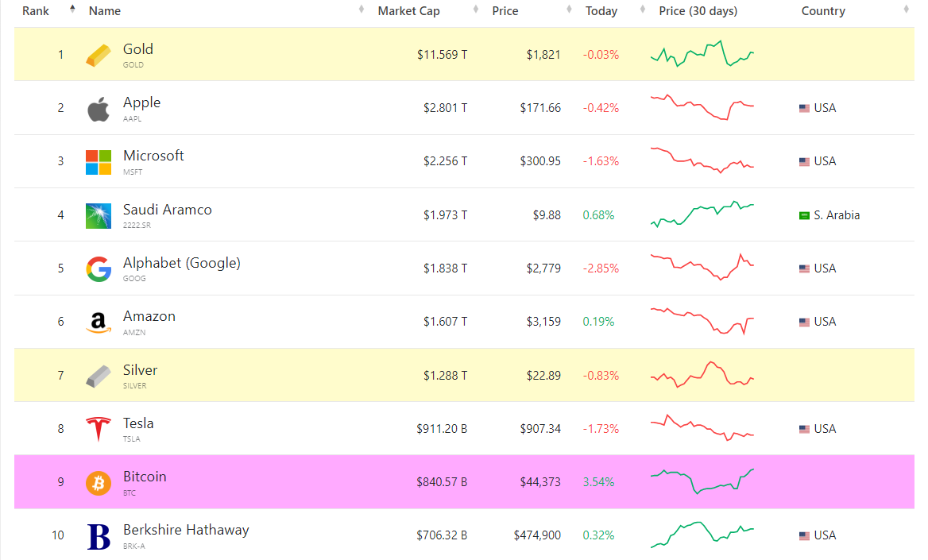Click the Amazon logo icon
This screenshot has width=928, height=560.
[x=99, y=322]
